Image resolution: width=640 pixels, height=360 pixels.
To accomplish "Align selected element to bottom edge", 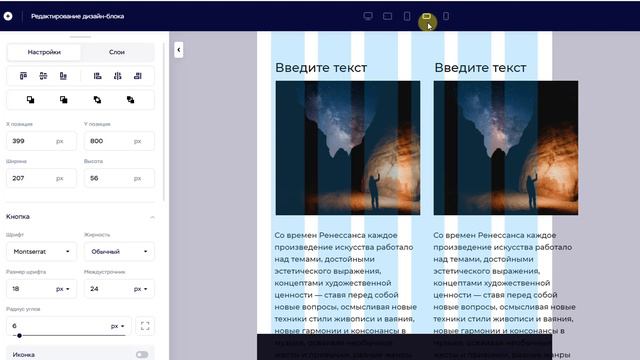I will [x=63, y=76].
